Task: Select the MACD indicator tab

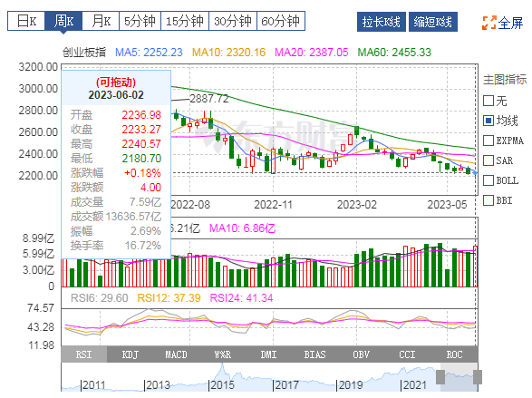Action: point(177,354)
